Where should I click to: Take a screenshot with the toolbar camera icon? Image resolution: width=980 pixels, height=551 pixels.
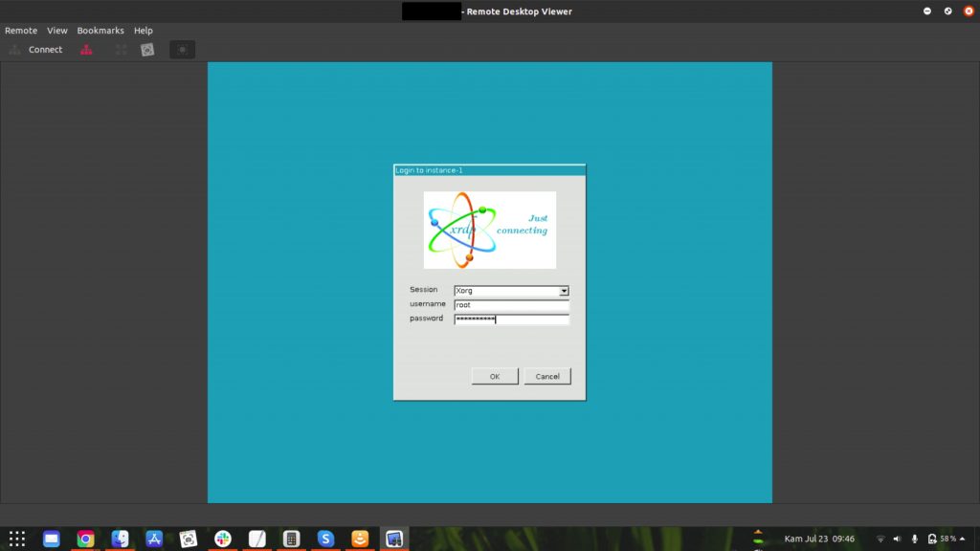point(146,50)
